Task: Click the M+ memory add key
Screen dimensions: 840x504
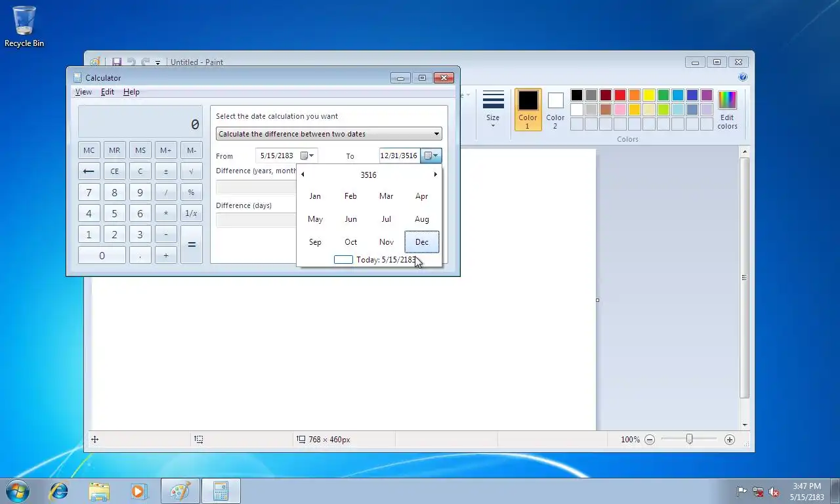Action: click(x=165, y=150)
